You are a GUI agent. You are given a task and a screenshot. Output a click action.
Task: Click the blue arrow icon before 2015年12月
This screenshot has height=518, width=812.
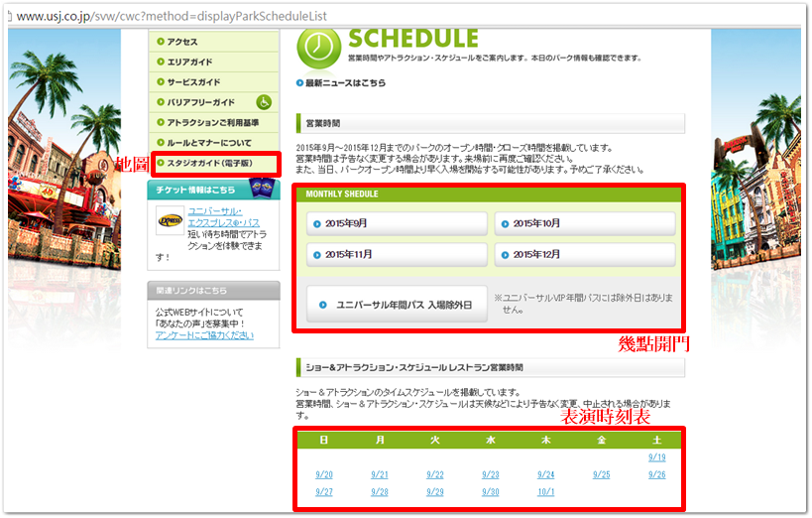click(505, 255)
